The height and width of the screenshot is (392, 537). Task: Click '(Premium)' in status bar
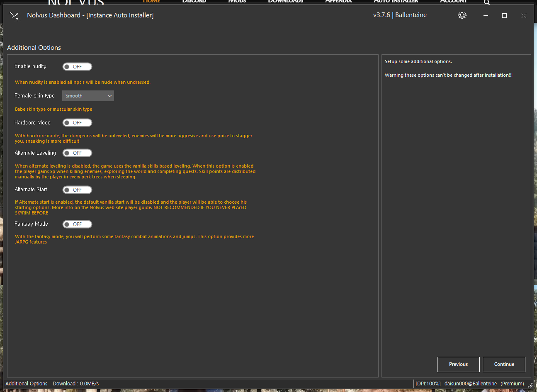[512, 384]
